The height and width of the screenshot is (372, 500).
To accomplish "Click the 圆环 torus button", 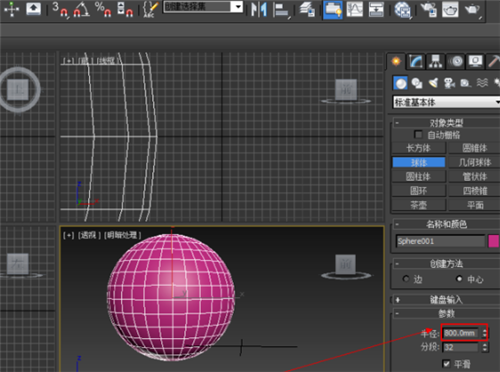I will [419, 191].
